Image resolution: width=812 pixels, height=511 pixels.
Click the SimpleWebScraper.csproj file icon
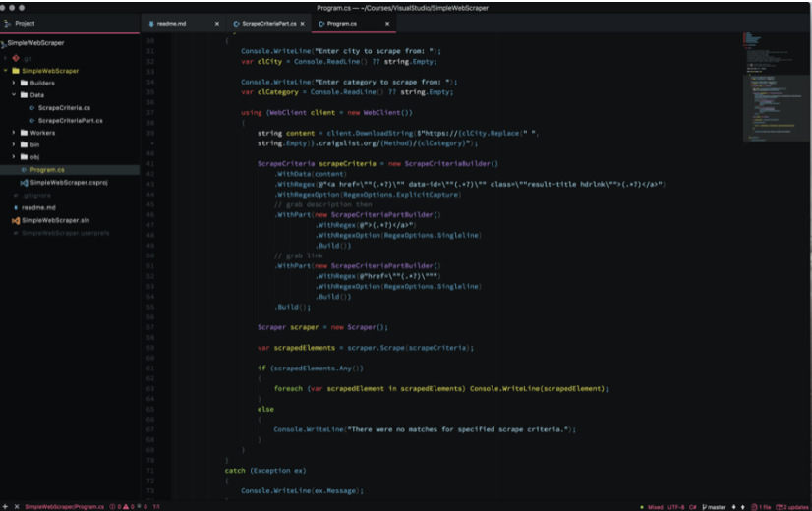[x=24, y=183]
